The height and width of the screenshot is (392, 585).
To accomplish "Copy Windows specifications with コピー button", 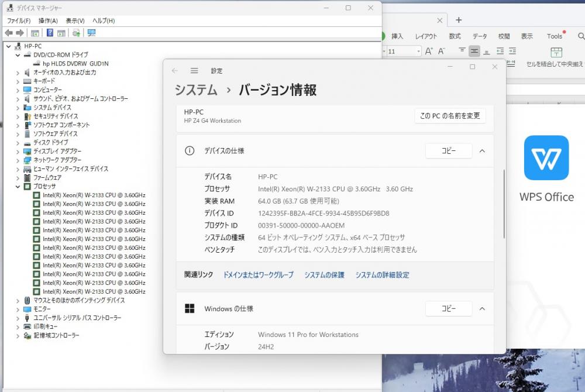I will (x=449, y=308).
